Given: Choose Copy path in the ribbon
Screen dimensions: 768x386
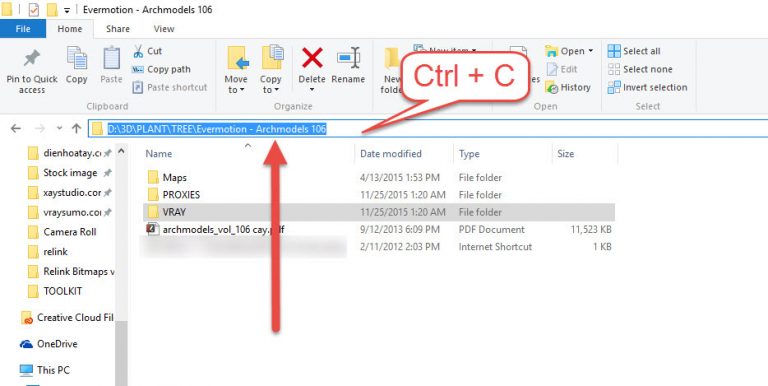Looking at the screenshot, I should tap(161, 70).
